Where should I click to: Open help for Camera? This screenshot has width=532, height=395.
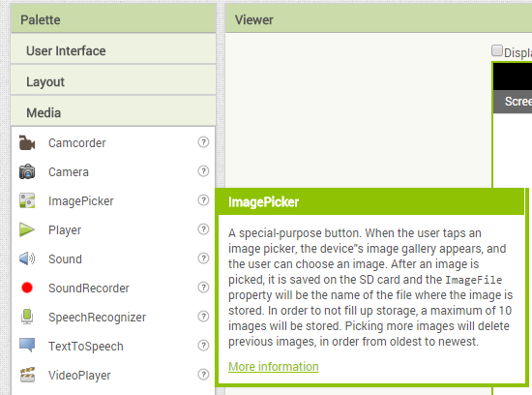click(203, 171)
